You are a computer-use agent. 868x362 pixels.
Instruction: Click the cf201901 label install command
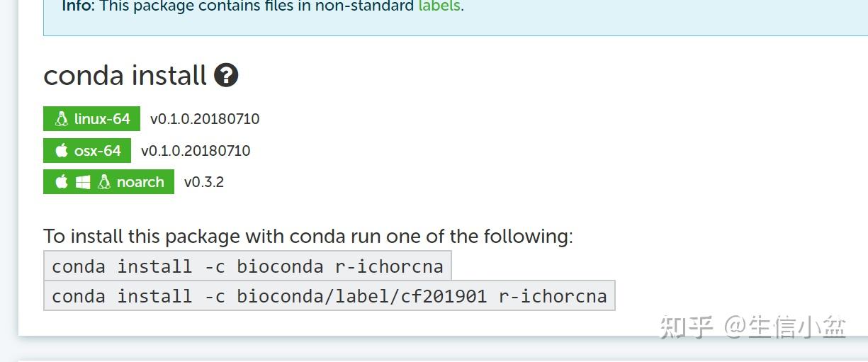[x=329, y=295]
